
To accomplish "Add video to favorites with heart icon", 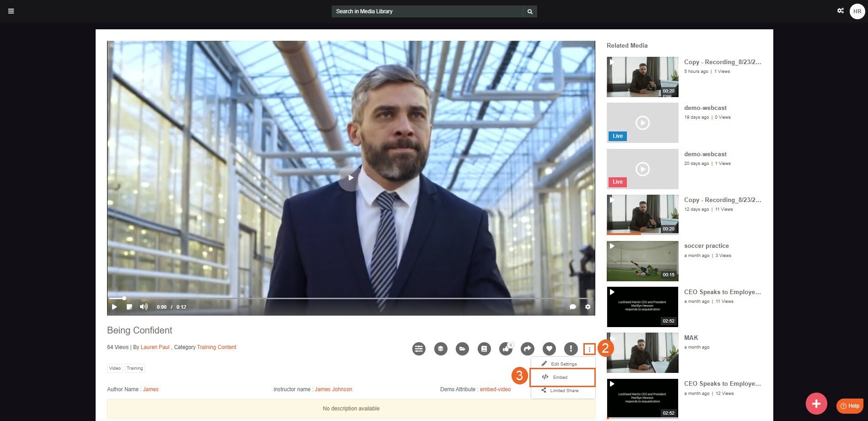I will coord(549,349).
